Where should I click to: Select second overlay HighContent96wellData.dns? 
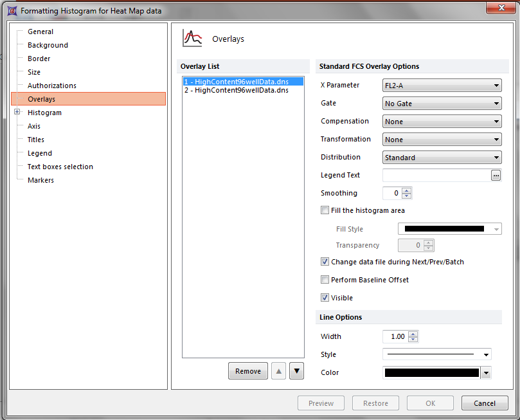click(235, 90)
